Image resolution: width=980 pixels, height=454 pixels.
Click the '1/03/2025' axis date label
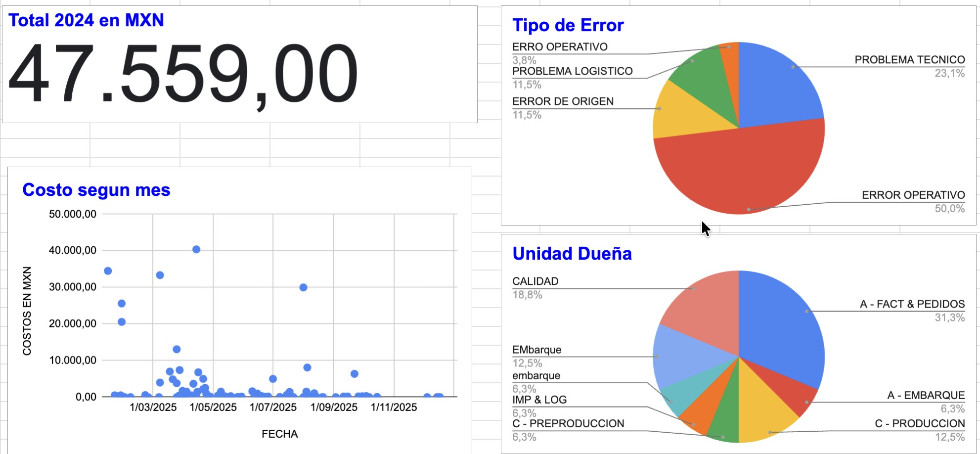click(x=153, y=408)
